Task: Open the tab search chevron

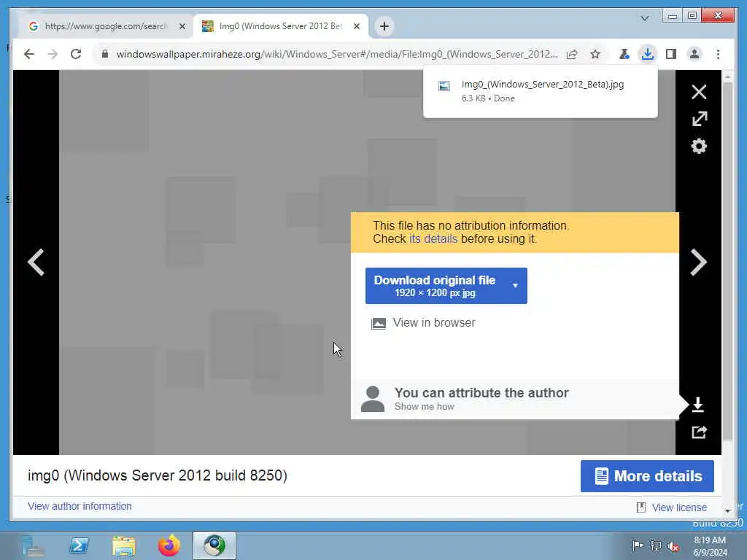Action: [644, 18]
